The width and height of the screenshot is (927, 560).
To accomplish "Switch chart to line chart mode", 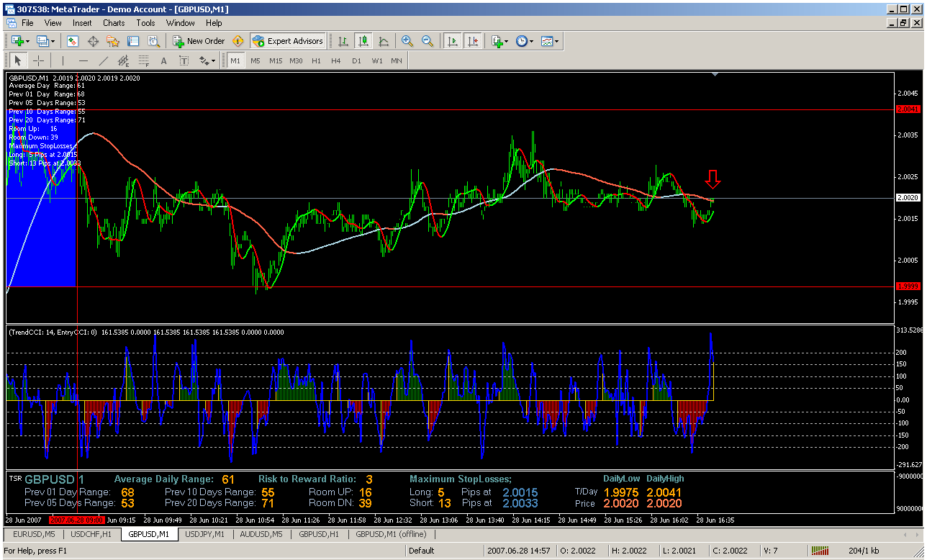I will pyautogui.click(x=384, y=41).
